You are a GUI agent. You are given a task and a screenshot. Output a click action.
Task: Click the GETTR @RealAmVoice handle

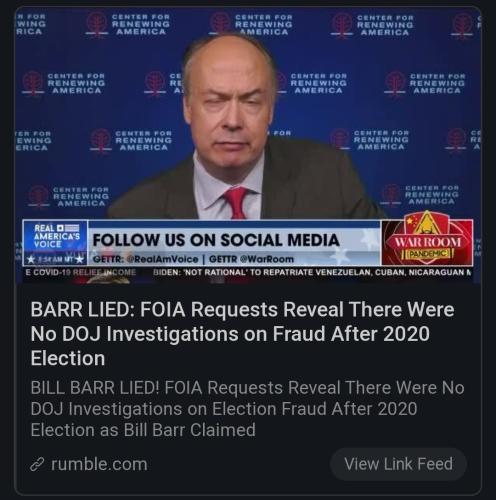coord(145,259)
